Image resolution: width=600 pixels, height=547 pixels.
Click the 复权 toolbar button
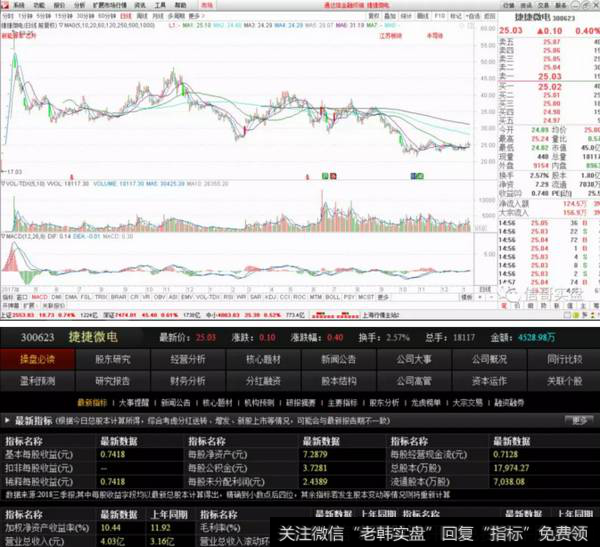(374, 16)
